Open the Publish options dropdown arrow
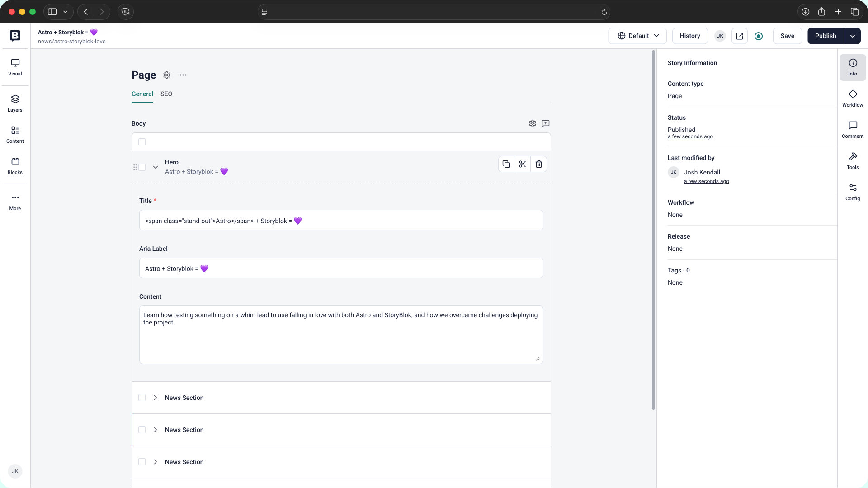Screen dimensions: 868x488 tap(852, 36)
